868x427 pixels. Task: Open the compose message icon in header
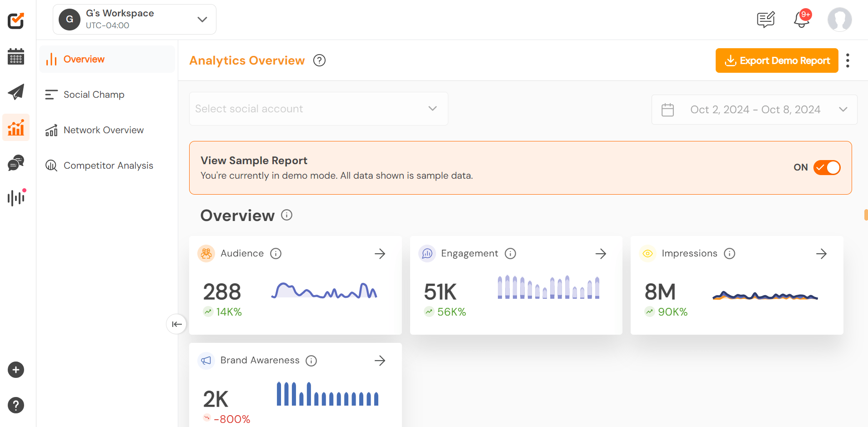click(766, 20)
